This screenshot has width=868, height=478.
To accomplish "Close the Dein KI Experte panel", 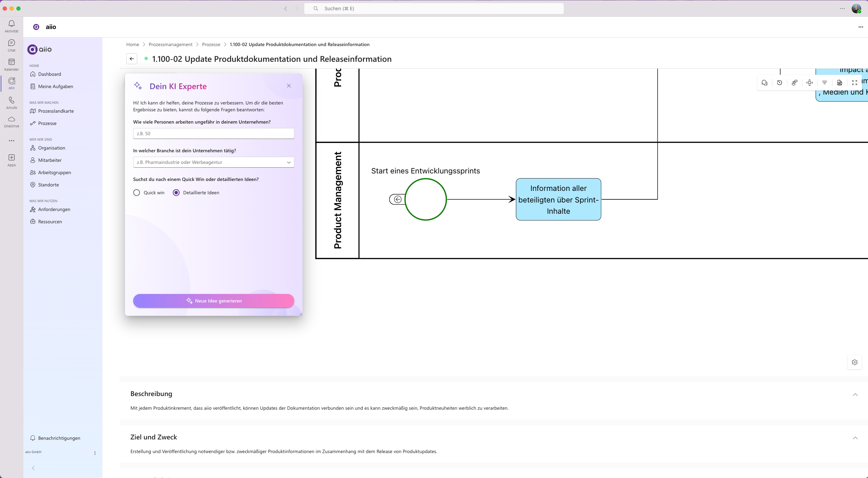I will click(x=289, y=86).
